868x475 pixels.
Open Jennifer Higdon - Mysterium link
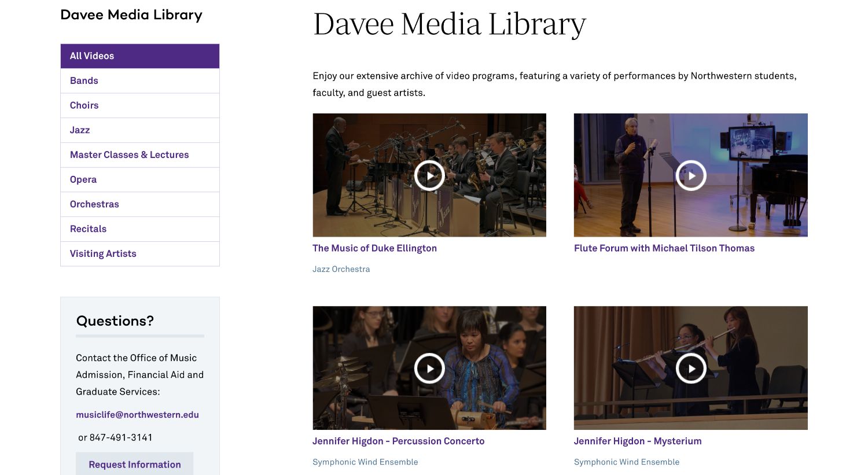638,441
